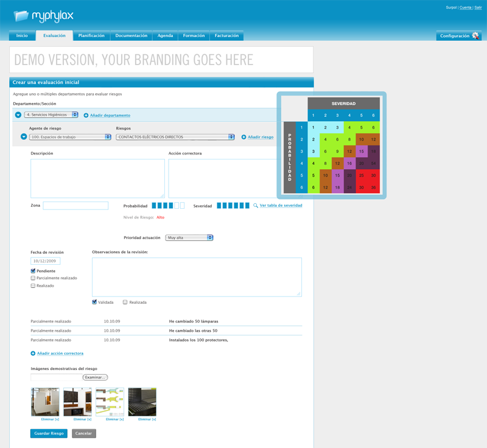Click the Configuración gear icon

point(475,36)
